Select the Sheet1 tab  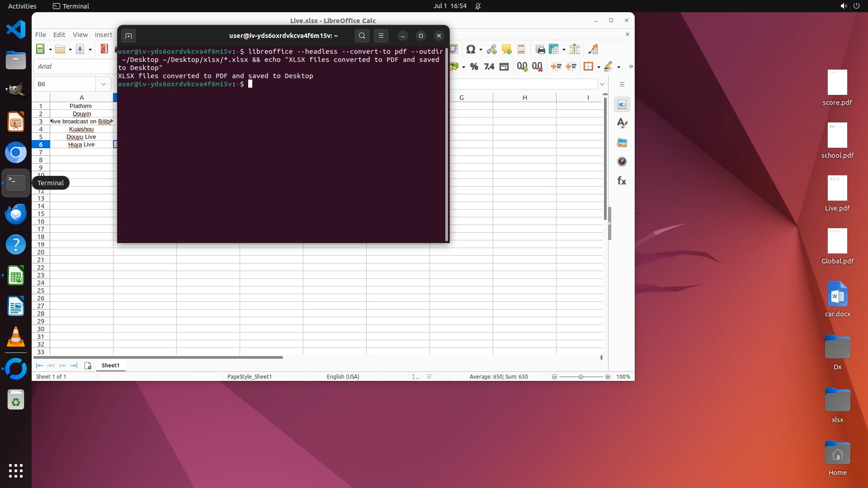pos(110,365)
